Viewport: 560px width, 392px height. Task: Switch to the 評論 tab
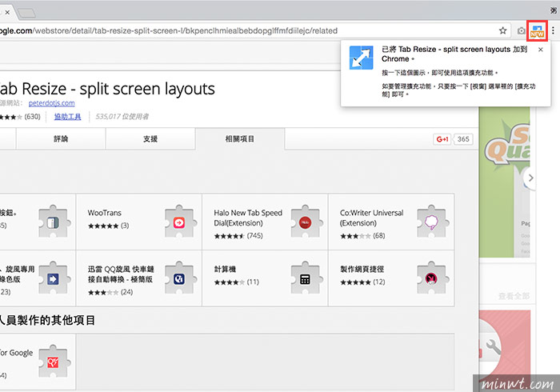(x=61, y=138)
